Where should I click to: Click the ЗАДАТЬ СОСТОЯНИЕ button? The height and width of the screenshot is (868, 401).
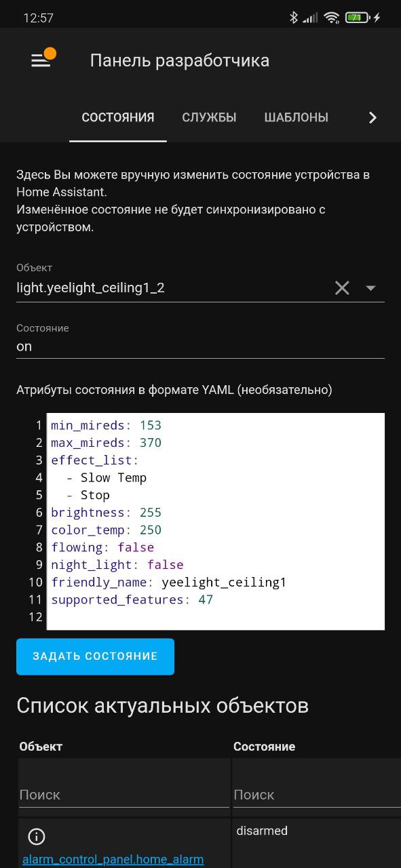point(95,656)
